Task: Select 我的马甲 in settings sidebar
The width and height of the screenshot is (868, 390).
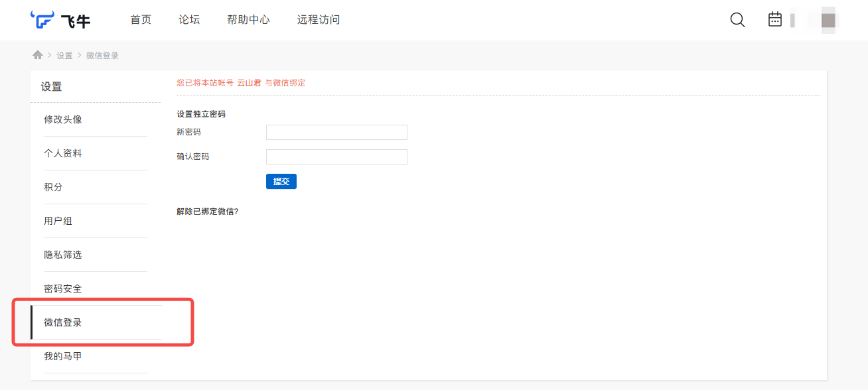Action: tap(63, 356)
